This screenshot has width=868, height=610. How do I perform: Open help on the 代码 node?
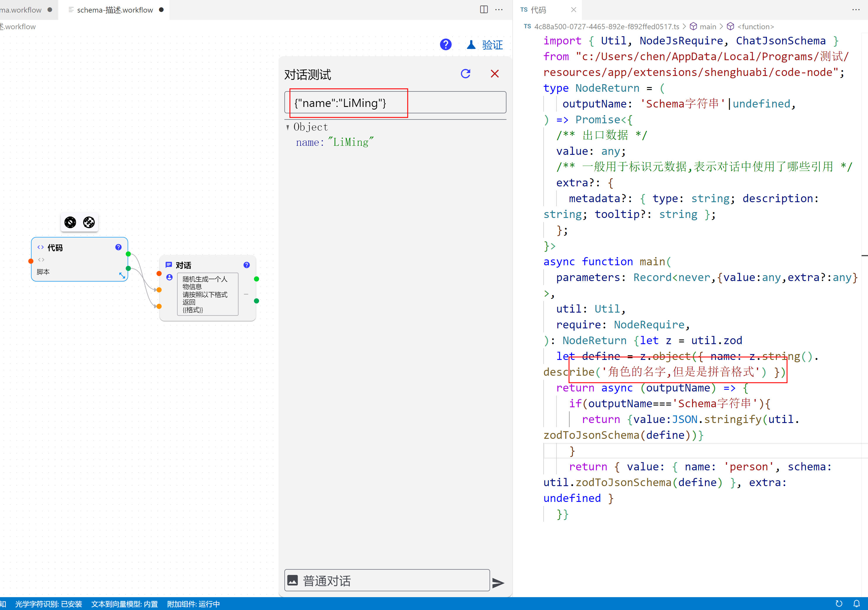(118, 247)
